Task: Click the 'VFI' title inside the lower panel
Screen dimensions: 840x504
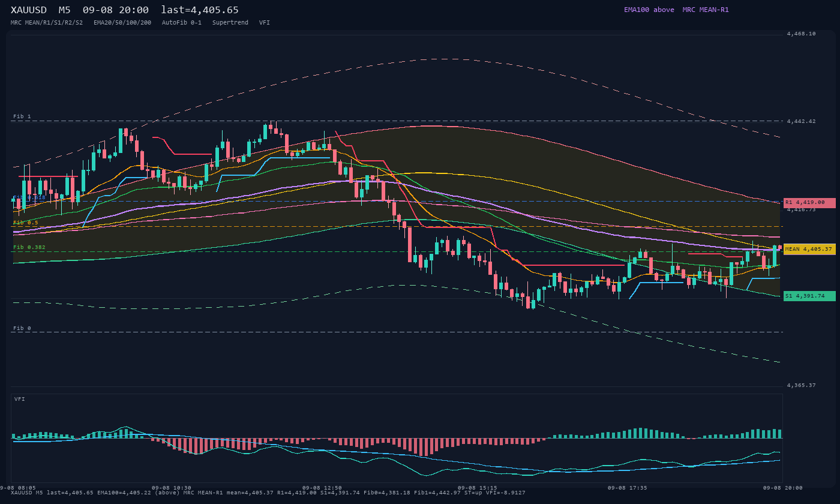Action: pyautogui.click(x=20, y=399)
